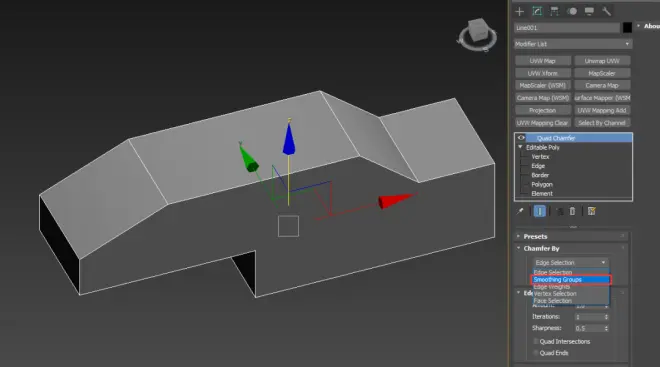660x367 pixels.
Task: Click the Surface Mapper (WSM) button
Action: [x=602, y=98]
